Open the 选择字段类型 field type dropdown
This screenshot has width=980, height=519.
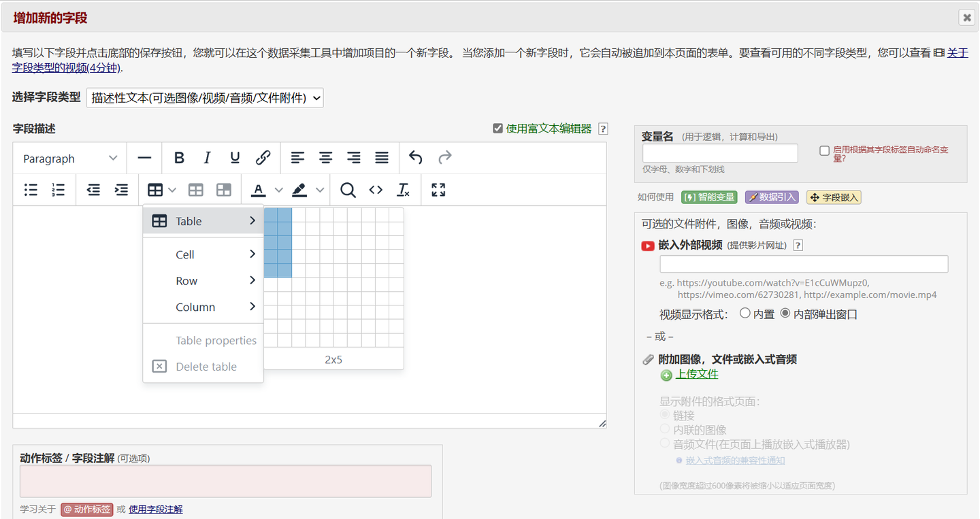tap(204, 97)
